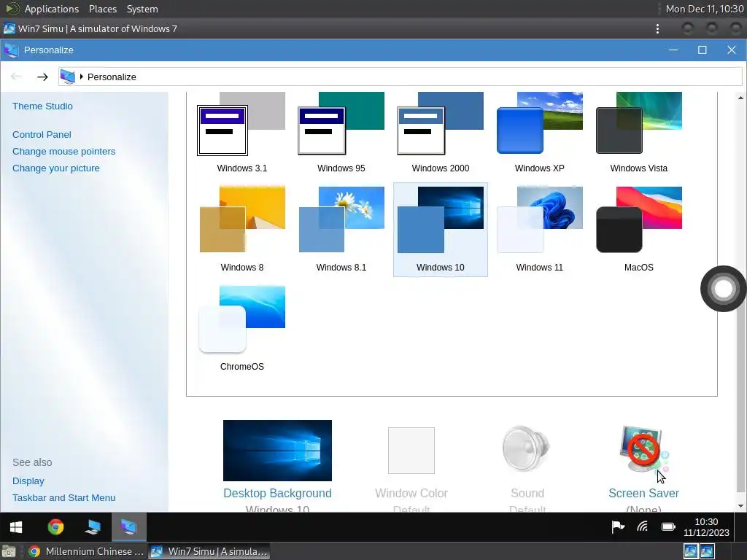The image size is (747, 560).
Task: Go back with the back arrow
Action: pos(16,77)
